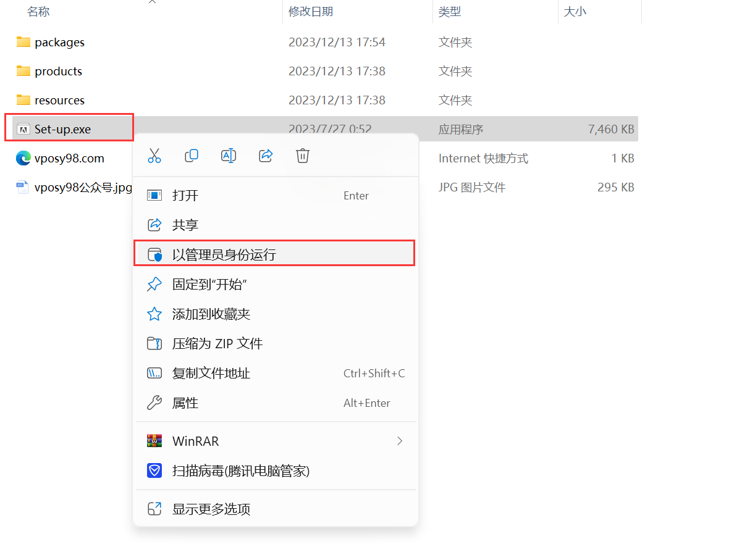The height and width of the screenshot is (560, 742).
Task: Select 压缩为 ZIP 文件 option
Action: tap(217, 344)
